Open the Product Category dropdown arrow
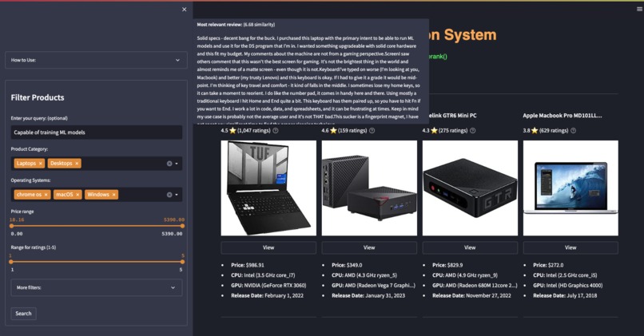The image size is (644, 336). tap(177, 164)
